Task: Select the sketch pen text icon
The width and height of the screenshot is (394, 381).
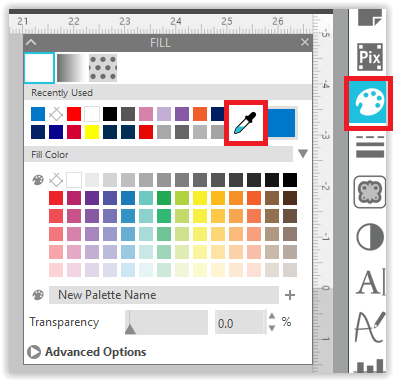Action: 370,327
